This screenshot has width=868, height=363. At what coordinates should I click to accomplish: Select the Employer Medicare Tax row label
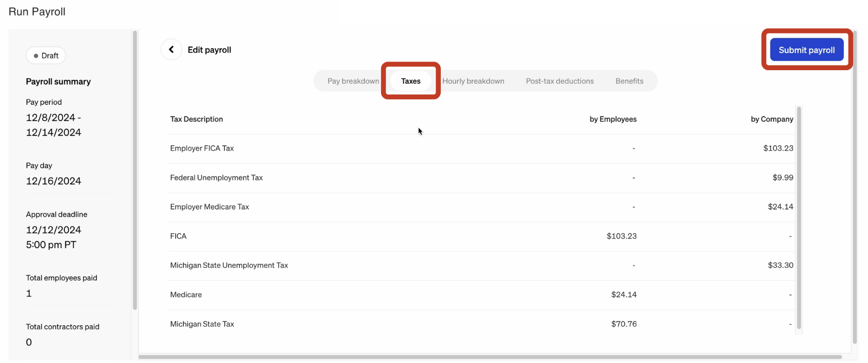pos(209,206)
